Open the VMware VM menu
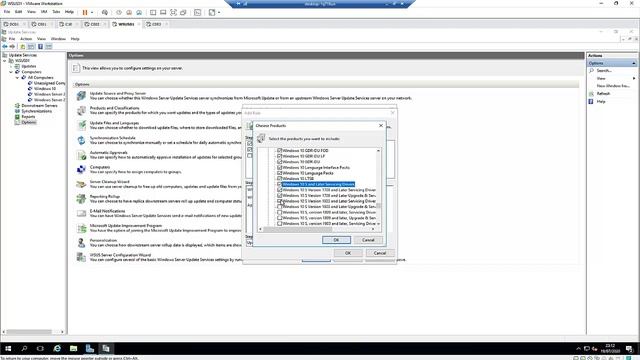 (x=44, y=12)
